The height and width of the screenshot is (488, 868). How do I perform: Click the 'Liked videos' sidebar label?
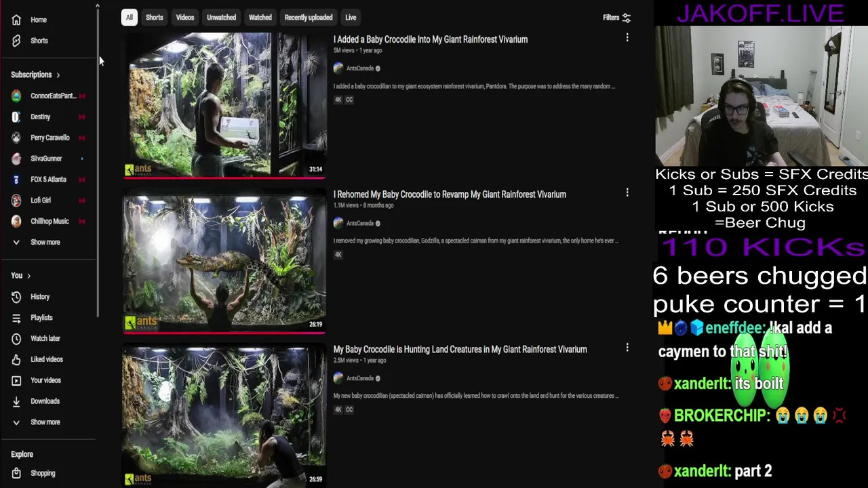tap(47, 360)
